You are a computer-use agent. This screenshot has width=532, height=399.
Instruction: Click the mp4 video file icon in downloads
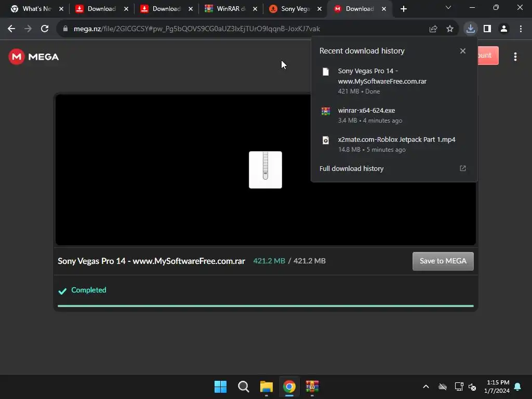(x=326, y=140)
